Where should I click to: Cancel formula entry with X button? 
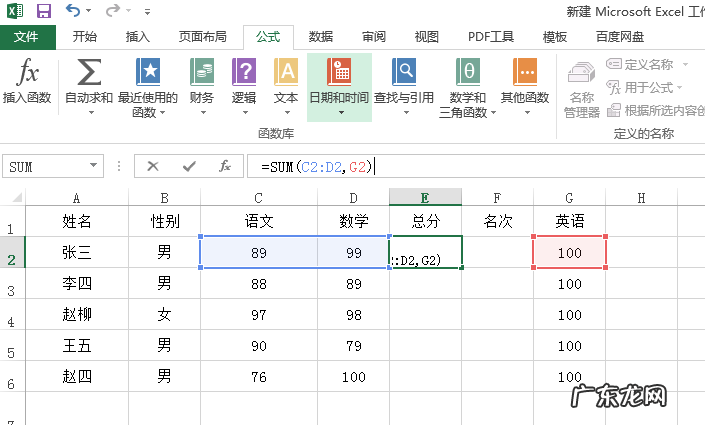click(153, 166)
